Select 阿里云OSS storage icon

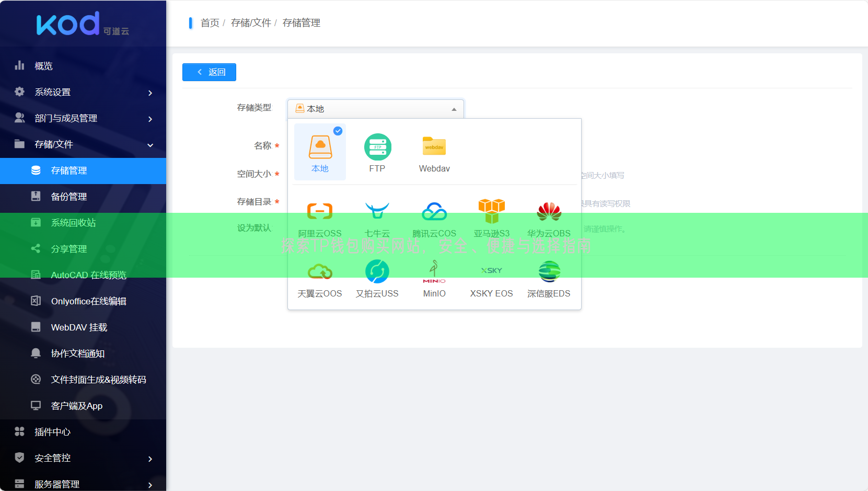(x=320, y=211)
